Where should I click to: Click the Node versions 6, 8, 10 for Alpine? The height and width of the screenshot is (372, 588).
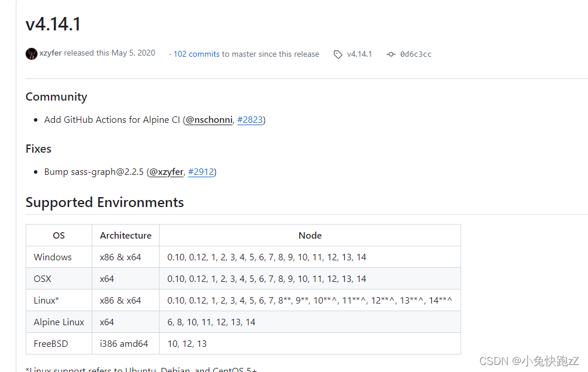(310, 322)
